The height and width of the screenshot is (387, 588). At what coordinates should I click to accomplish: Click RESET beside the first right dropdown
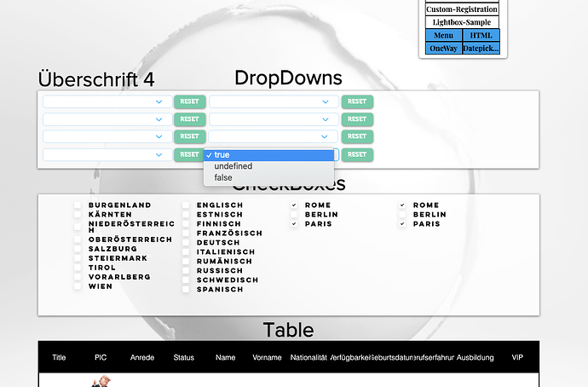click(x=357, y=101)
